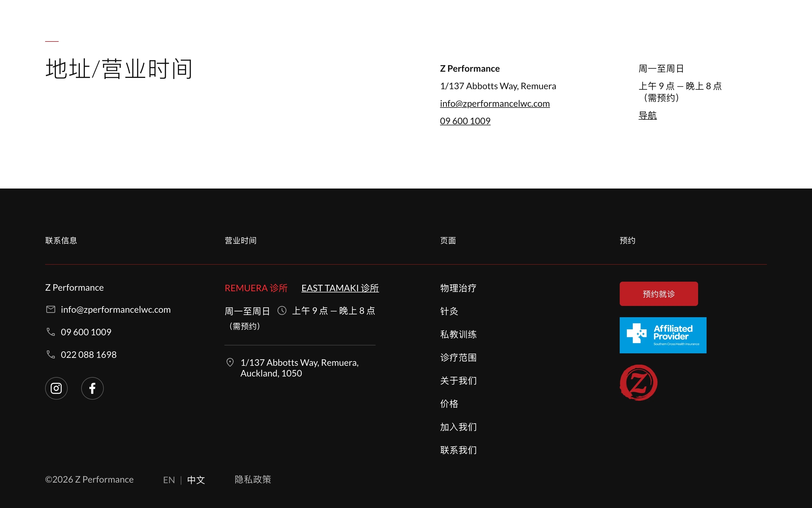Click underlined 09 600 1009 phone link
Screen dimensions: 812x508
point(465,121)
